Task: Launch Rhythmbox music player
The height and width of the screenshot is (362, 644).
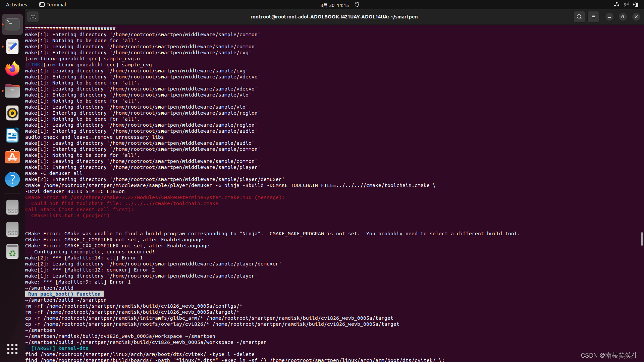Action: point(12,113)
